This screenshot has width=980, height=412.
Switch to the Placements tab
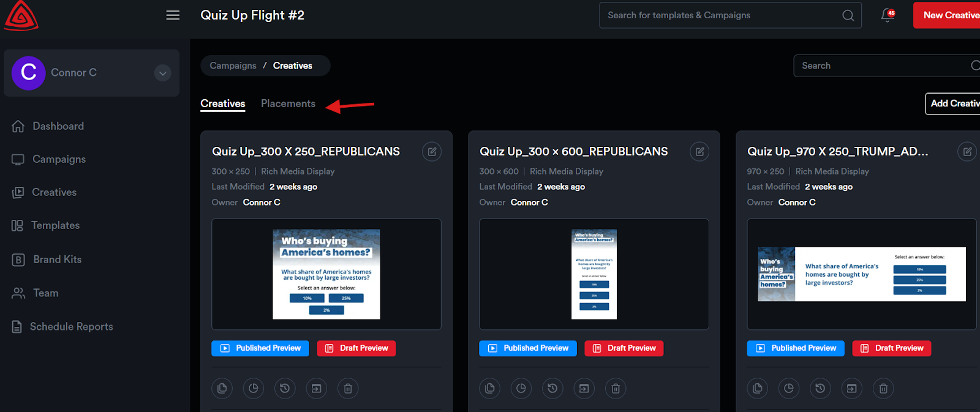pos(288,104)
